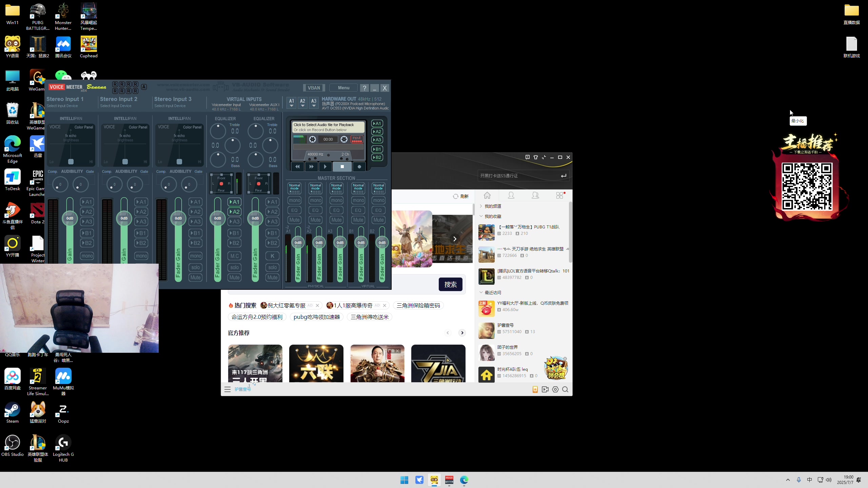Open Voicemeeter from the taskbar
The width and height of the screenshot is (868, 488).
coord(449,480)
